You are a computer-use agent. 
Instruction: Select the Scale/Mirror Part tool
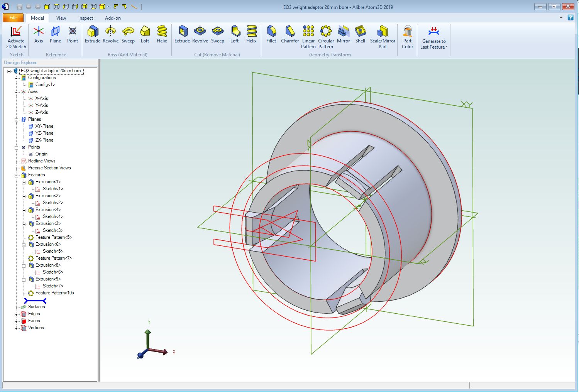[383, 35]
